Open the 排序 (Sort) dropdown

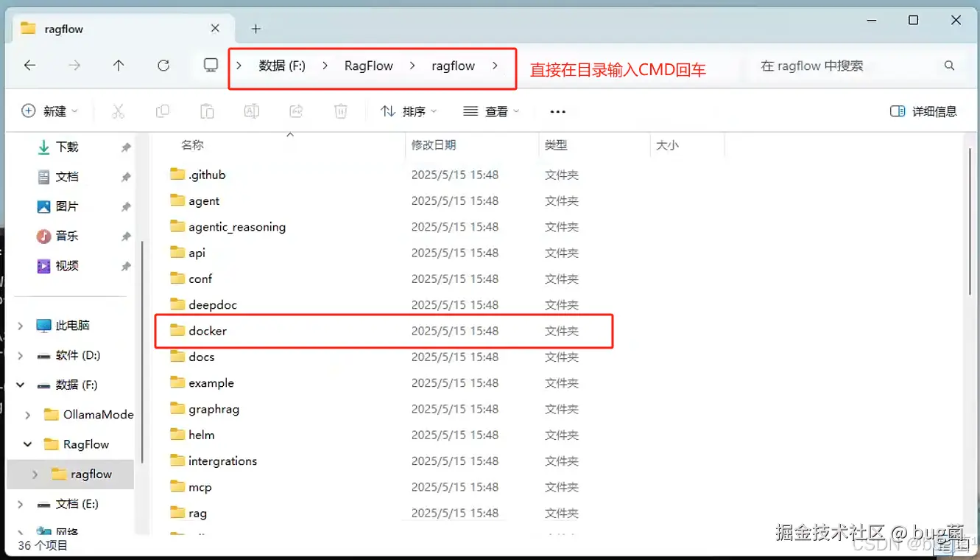click(x=409, y=111)
